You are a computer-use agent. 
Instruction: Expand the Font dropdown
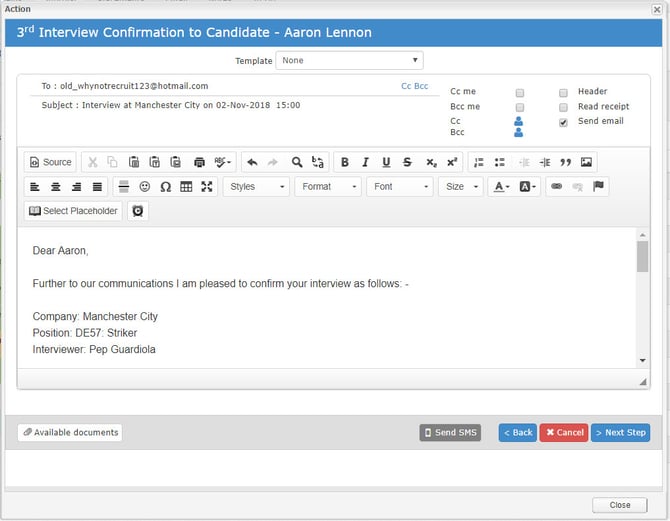pos(400,187)
